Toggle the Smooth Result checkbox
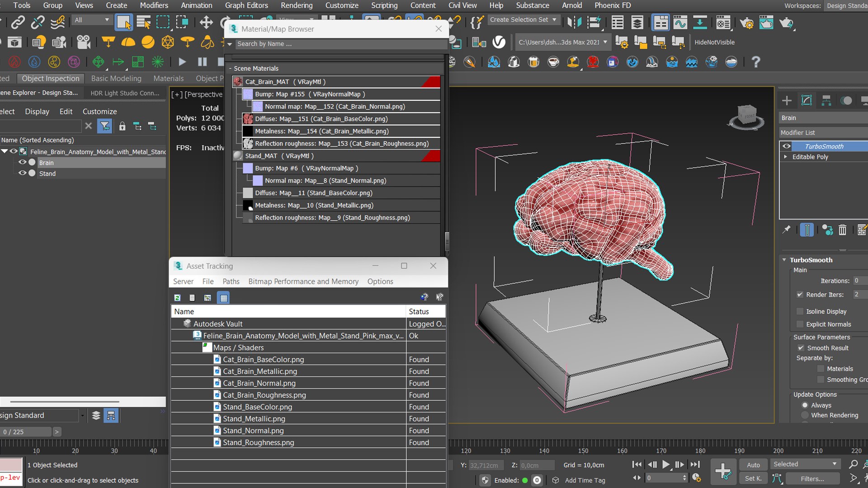Screen dimensions: 868x488 pyautogui.click(x=801, y=348)
